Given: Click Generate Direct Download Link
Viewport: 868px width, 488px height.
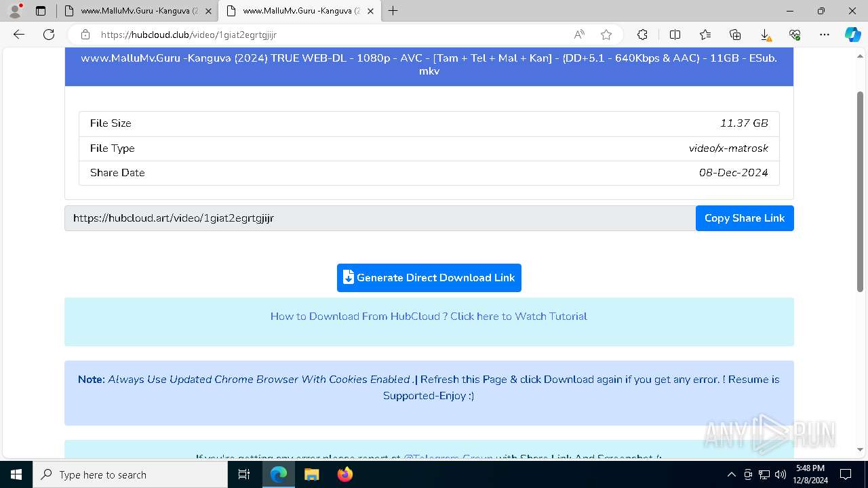Looking at the screenshot, I should tap(429, 278).
